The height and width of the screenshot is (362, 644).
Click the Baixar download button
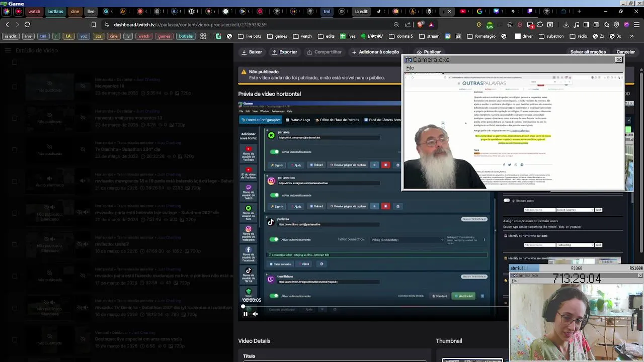(252, 52)
